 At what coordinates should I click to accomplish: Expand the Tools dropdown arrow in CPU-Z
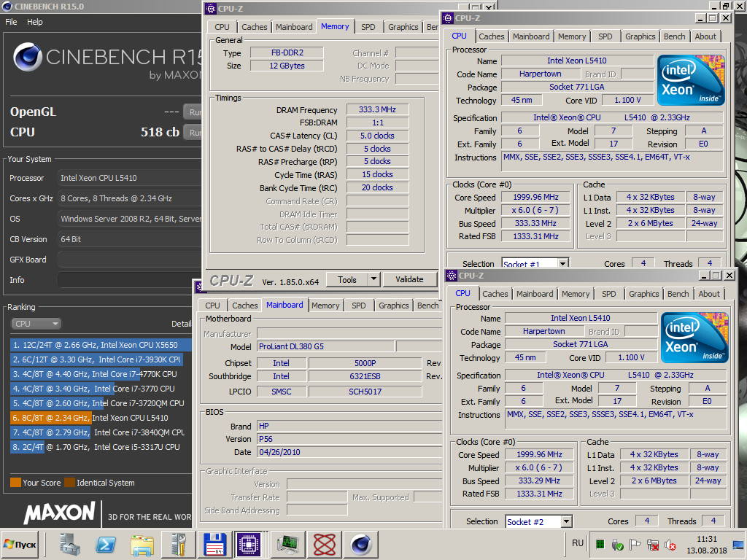[374, 279]
